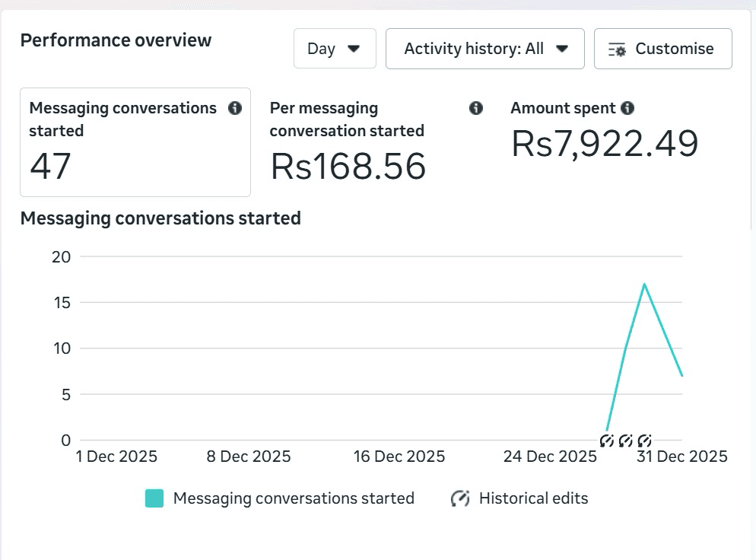Click the last historical edit marker on chart
Image resolution: width=756 pixels, height=560 pixels.
[x=645, y=441]
